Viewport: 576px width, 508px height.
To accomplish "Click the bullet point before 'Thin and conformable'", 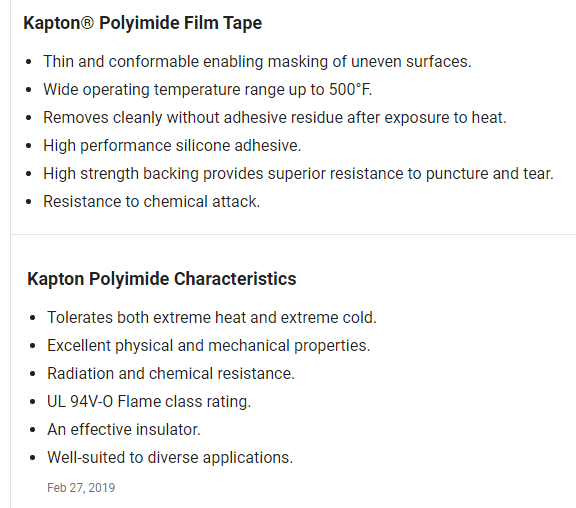I will pyautogui.click(x=29, y=62).
